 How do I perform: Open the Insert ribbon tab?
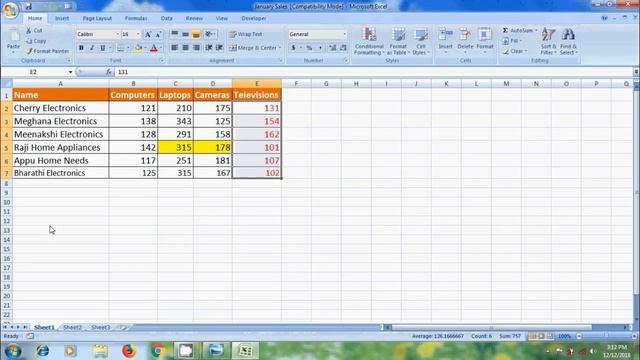tap(62, 18)
